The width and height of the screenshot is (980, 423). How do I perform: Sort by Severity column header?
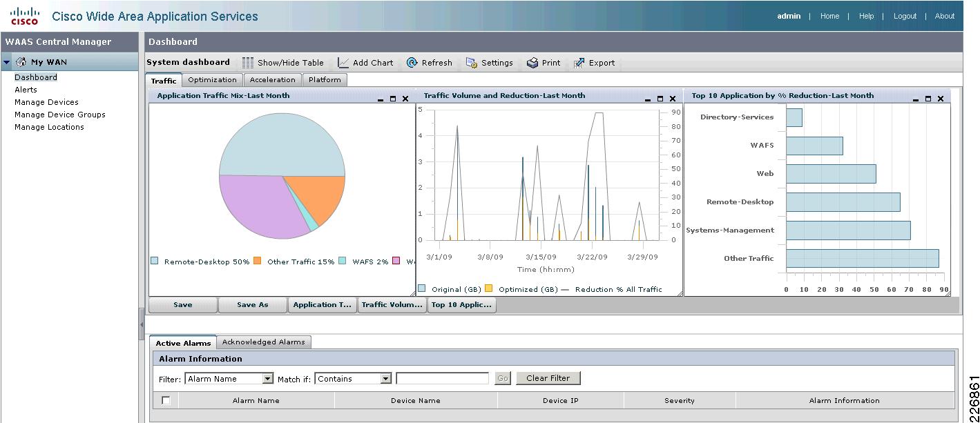[680, 400]
